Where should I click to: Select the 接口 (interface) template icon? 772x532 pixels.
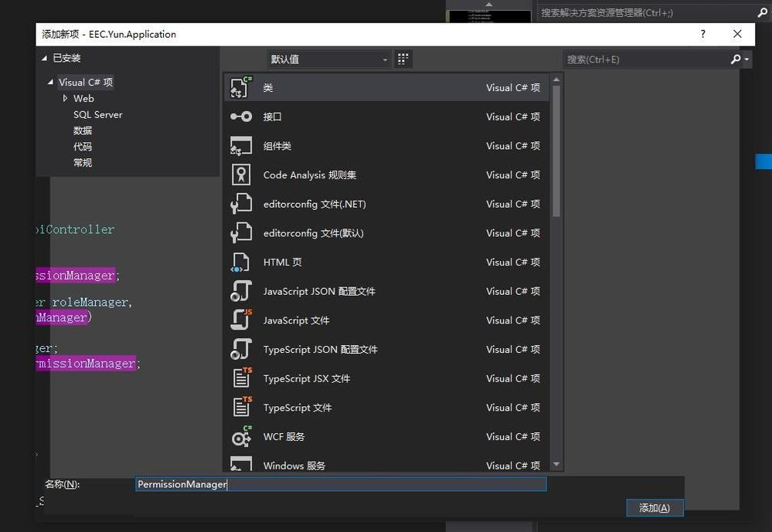tap(241, 117)
